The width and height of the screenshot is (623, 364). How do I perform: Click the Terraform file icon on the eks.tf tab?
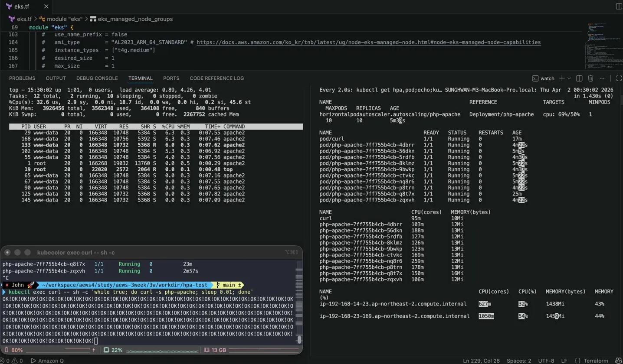coord(9,6)
